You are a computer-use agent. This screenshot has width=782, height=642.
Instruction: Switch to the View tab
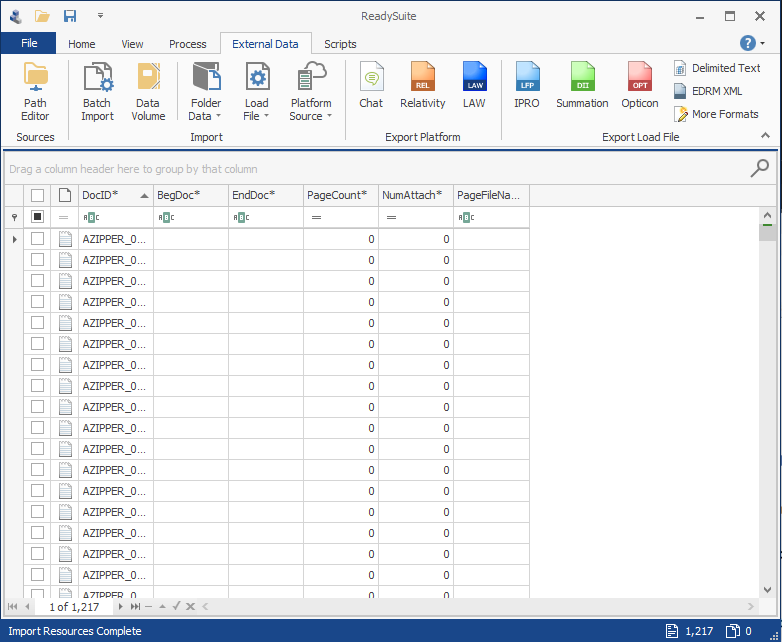tap(132, 44)
